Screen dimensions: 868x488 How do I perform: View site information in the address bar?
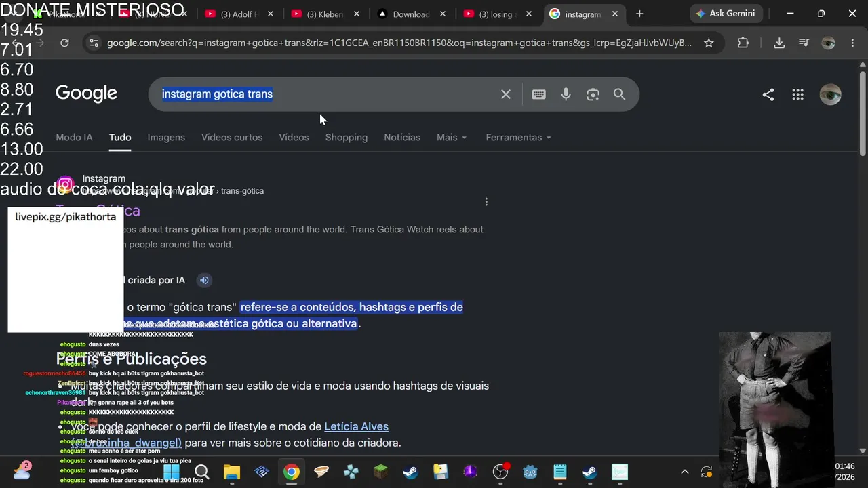pos(94,43)
